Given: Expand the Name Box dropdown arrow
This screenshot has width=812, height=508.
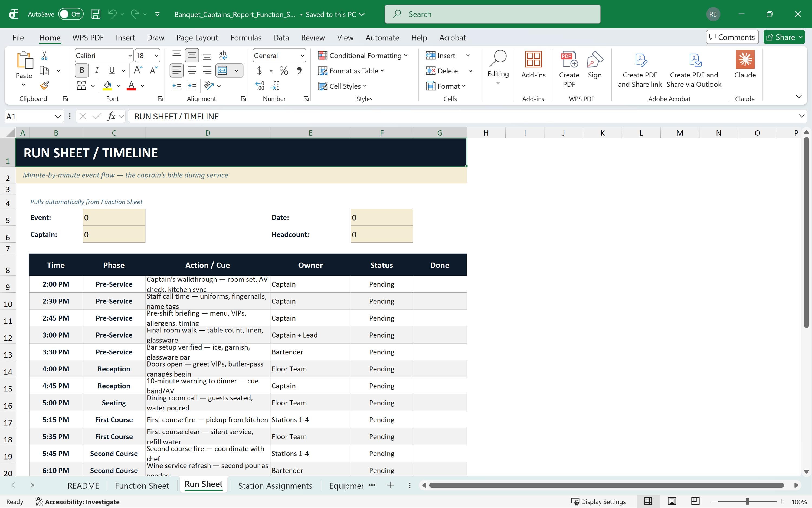Looking at the screenshot, I should click(x=58, y=116).
